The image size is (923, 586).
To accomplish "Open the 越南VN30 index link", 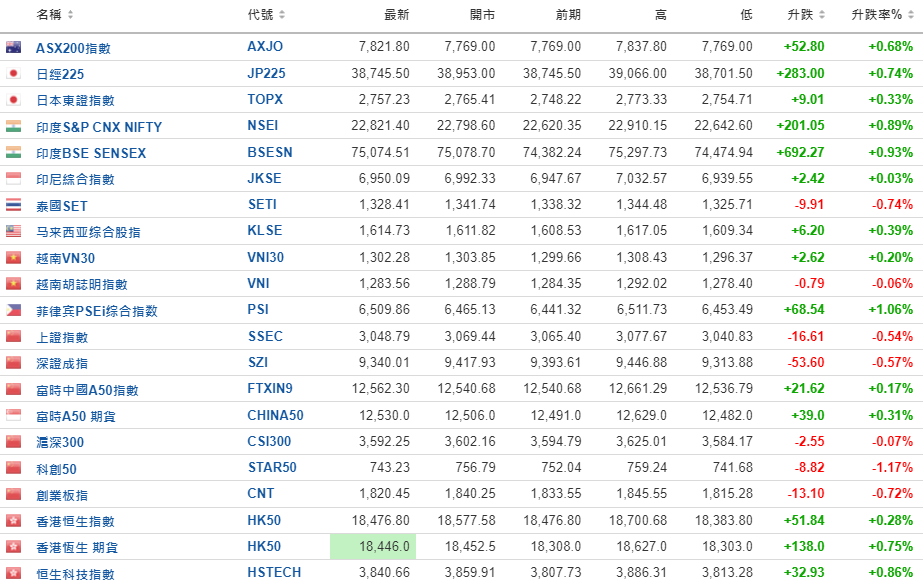I will point(65,258).
